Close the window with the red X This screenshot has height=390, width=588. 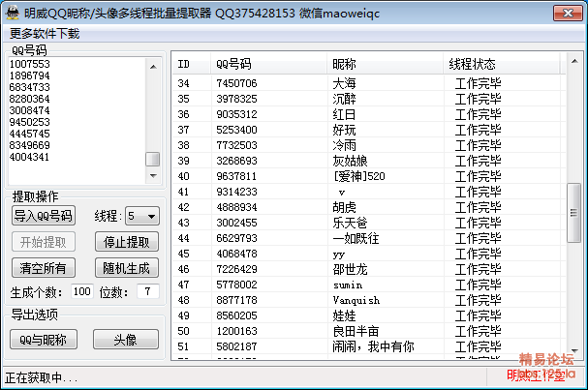click(568, 14)
